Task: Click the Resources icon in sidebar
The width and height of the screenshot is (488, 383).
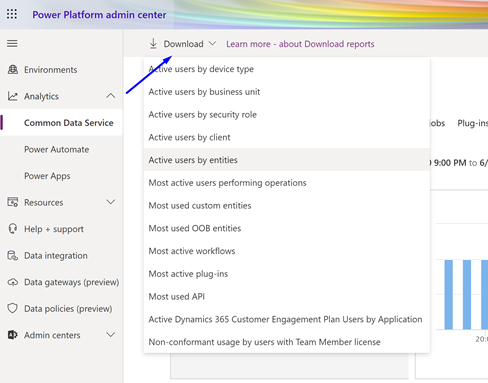Action: coord(13,202)
